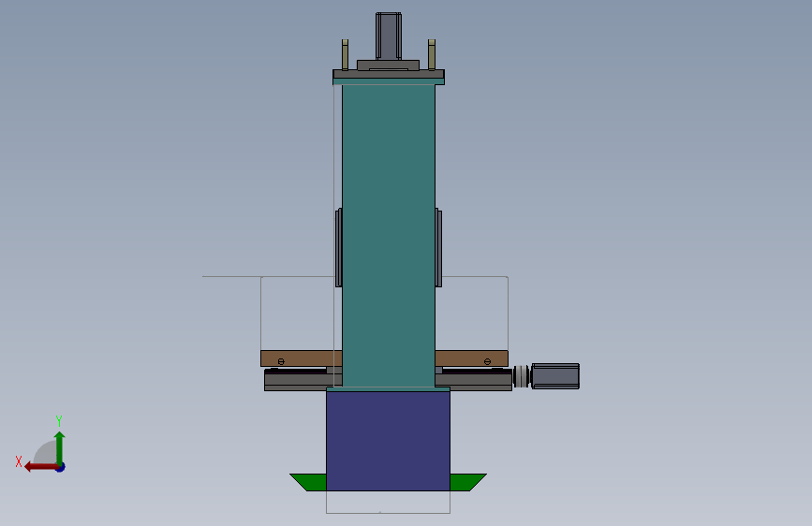Click the screw head on right brown plate
812x526 pixels.
pyautogui.click(x=487, y=361)
